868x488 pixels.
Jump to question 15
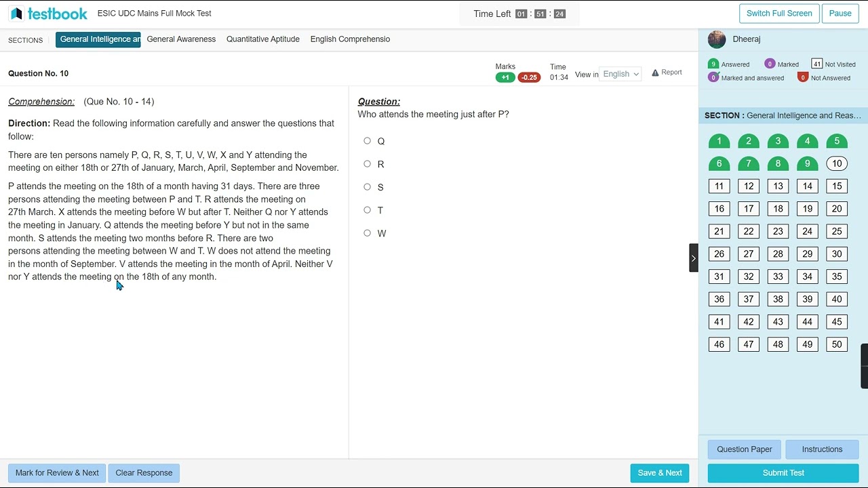click(x=837, y=186)
